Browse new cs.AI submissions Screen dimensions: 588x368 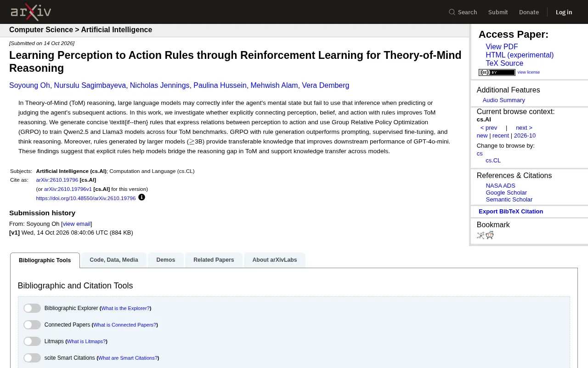tap(482, 136)
